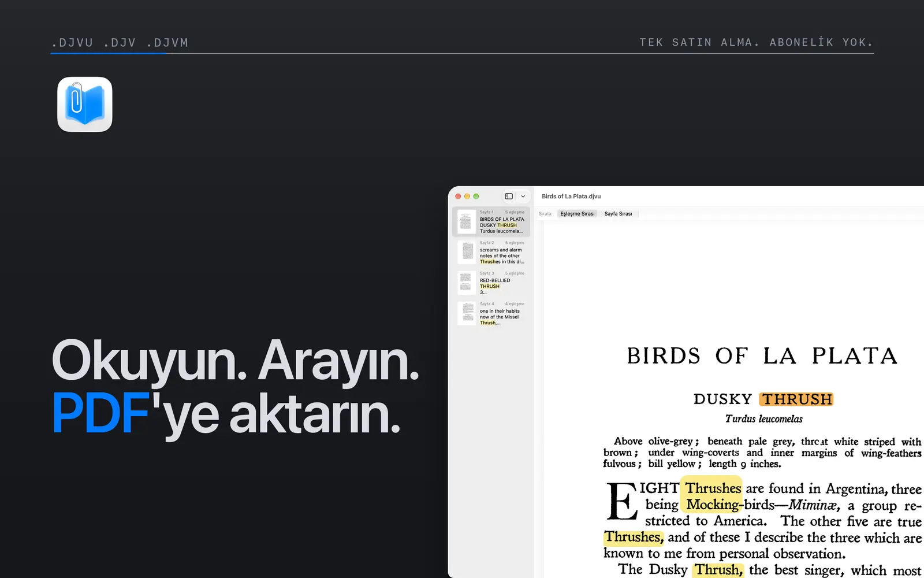Open Sayfa 4 search result thumbnail
This screenshot has height=578, width=924.
[x=467, y=313]
